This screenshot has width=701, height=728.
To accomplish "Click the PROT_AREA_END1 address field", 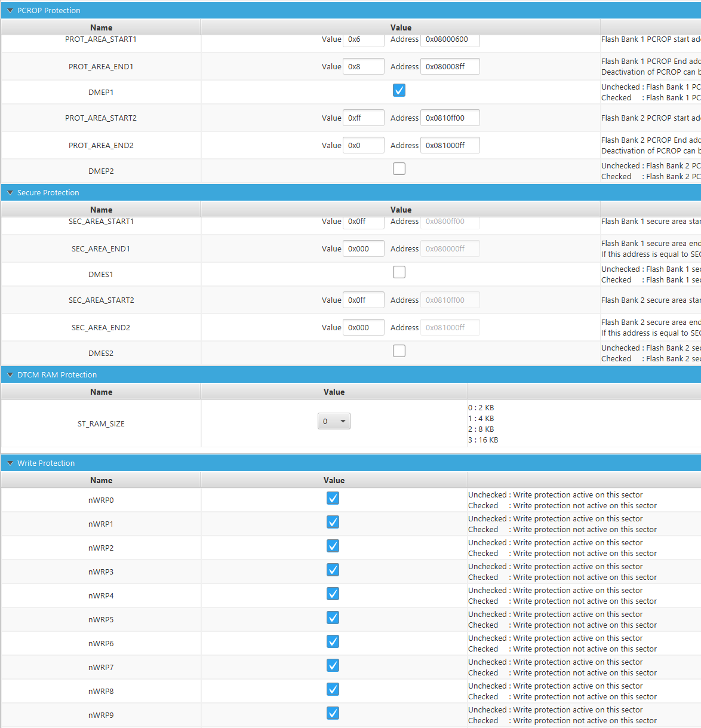I will coord(450,66).
